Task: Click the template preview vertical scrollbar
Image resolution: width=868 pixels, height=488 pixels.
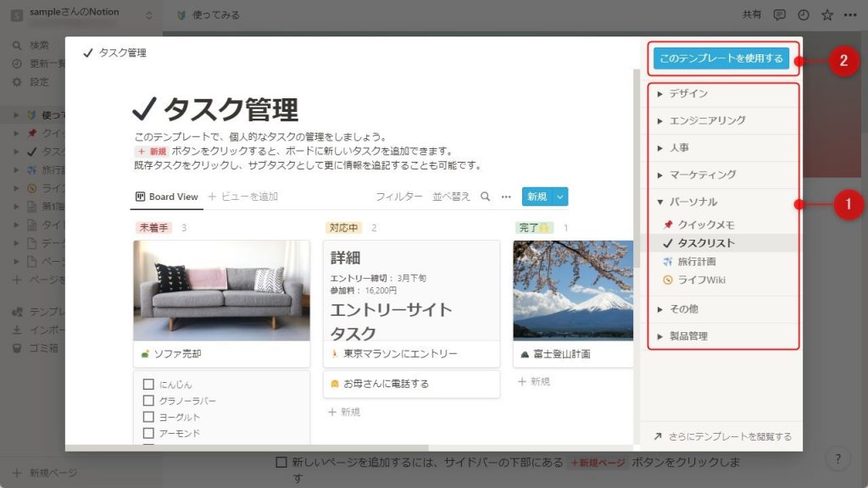Action: pos(637,169)
